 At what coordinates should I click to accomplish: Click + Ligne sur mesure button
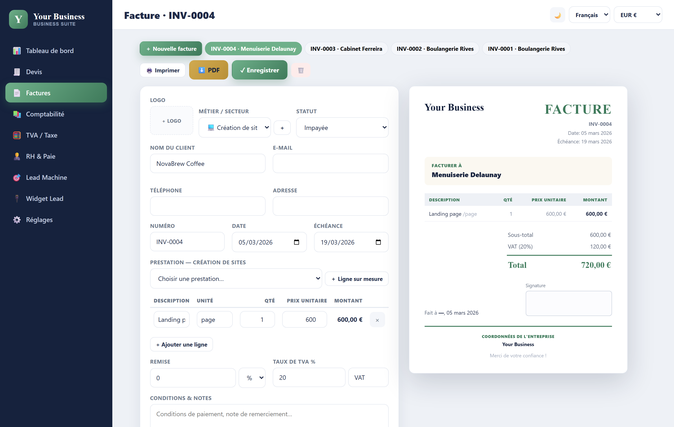(x=357, y=279)
